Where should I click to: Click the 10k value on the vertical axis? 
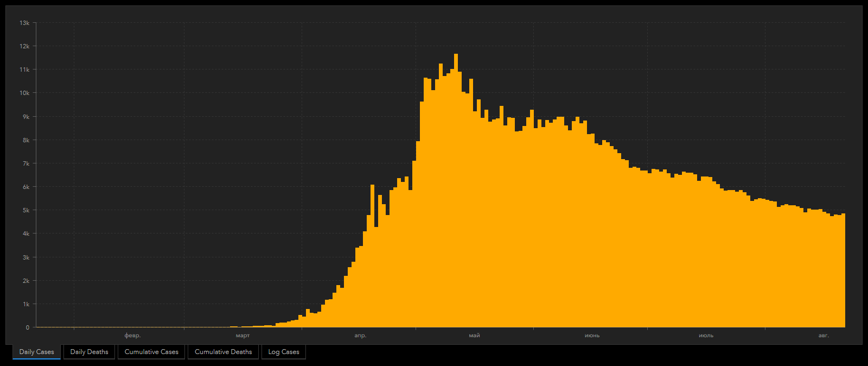(x=24, y=93)
